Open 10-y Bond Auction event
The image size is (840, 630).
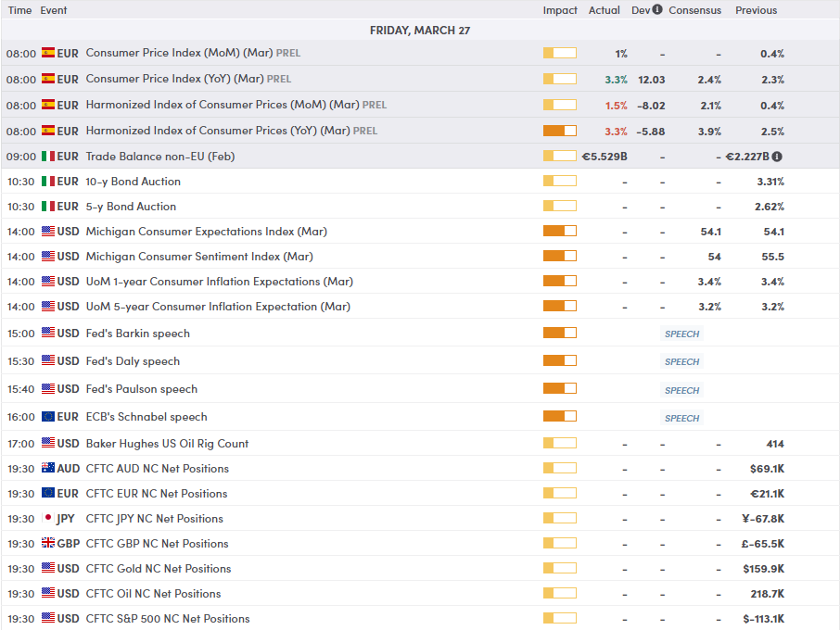tap(133, 182)
